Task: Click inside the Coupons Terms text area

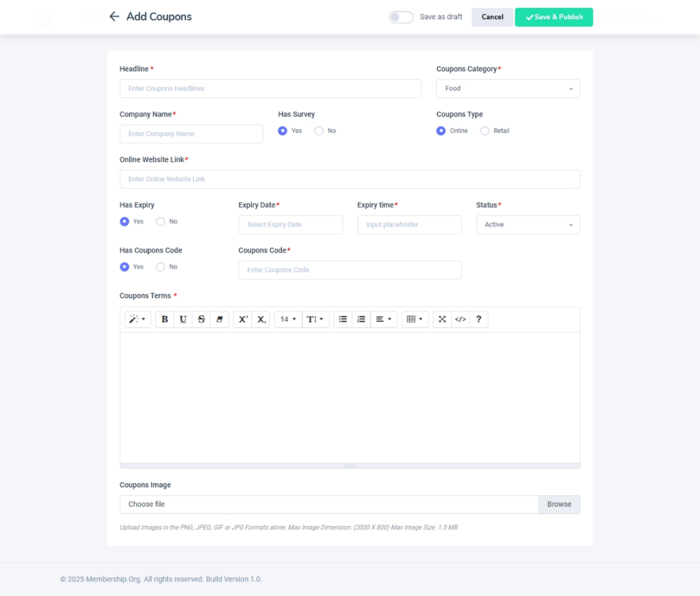Action: [x=350, y=397]
